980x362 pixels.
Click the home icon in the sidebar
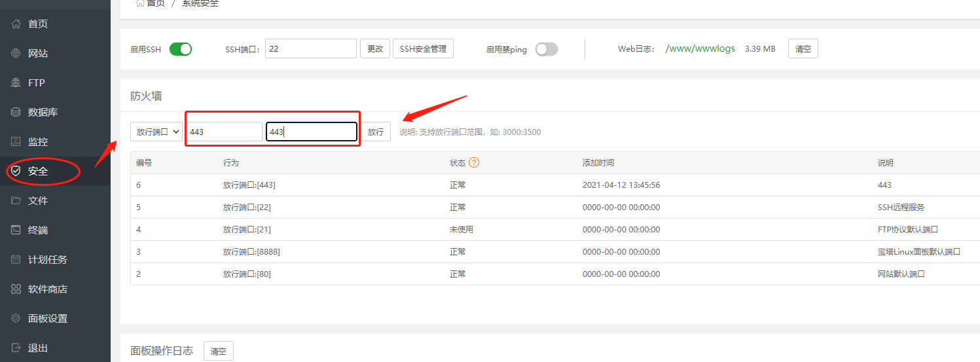pyautogui.click(x=16, y=24)
